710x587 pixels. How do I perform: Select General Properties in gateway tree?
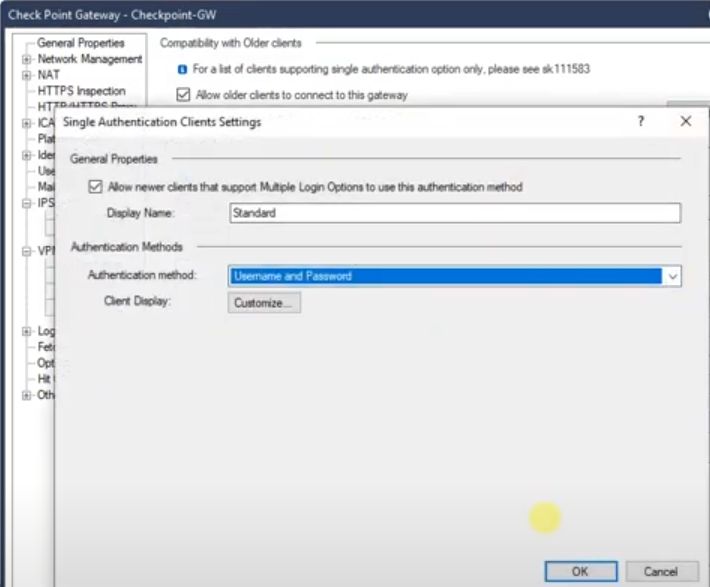(81, 43)
